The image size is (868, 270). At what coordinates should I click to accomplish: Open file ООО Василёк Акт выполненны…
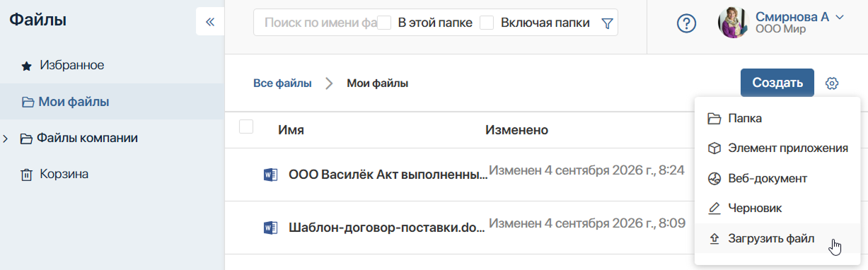[x=388, y=174]
